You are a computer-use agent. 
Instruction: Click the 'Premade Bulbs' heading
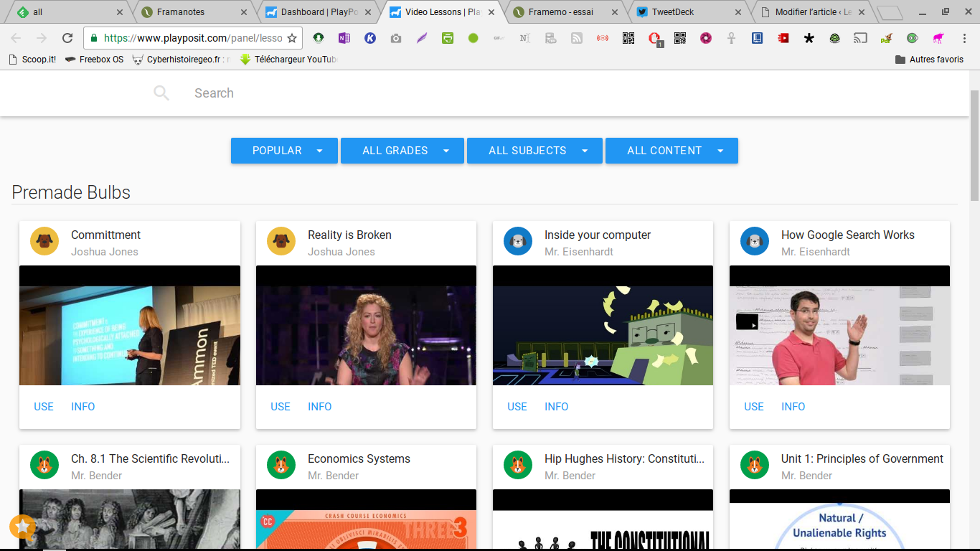71,192
